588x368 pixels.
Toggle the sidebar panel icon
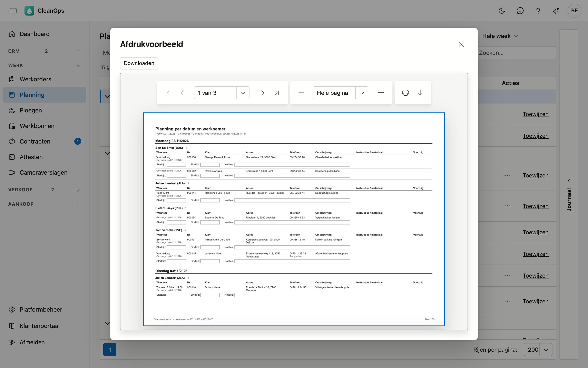tap(13, 10)
